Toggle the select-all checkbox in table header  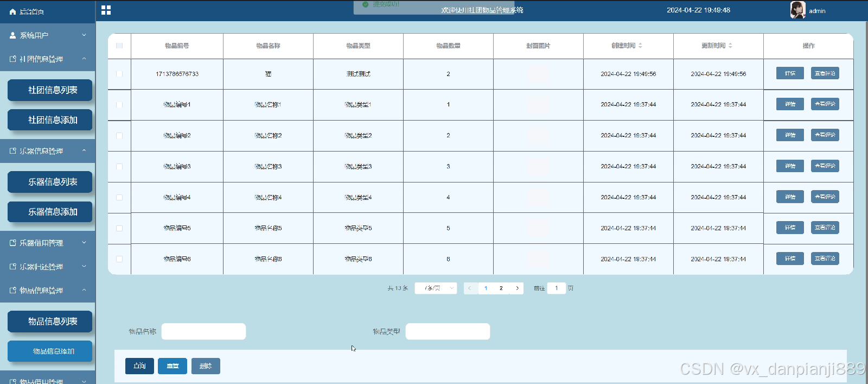click(119, 46)
